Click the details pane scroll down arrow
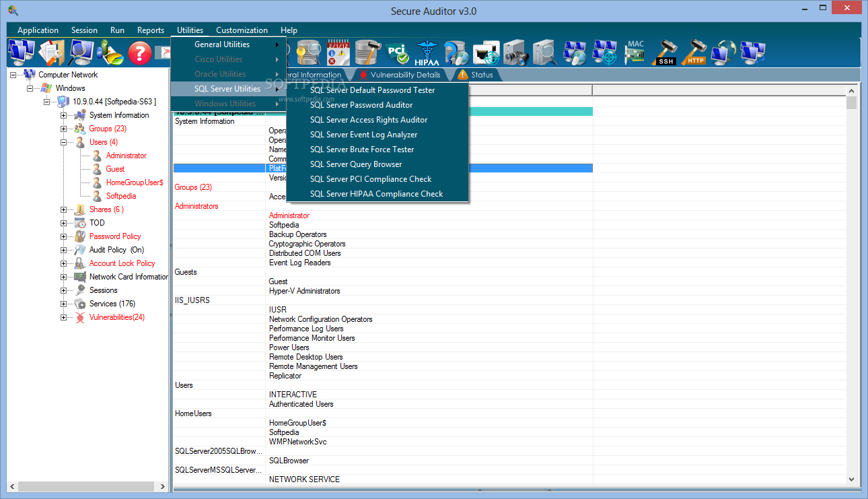 (852, 479)
